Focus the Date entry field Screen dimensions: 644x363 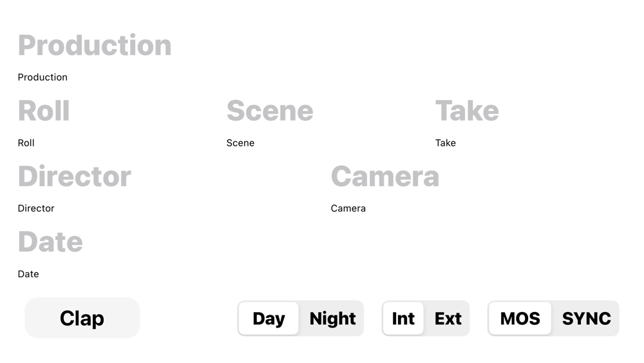click(50, 242)
